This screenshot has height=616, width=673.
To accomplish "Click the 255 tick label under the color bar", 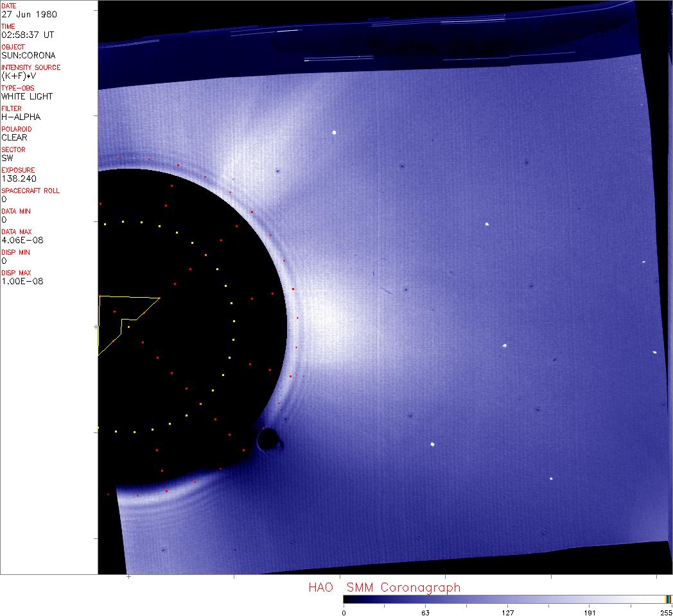I will coord(665,612).
